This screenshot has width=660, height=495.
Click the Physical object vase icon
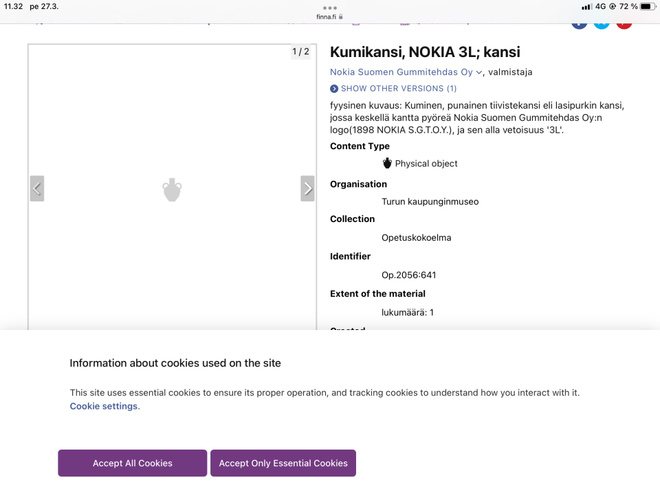click(387, 163)
